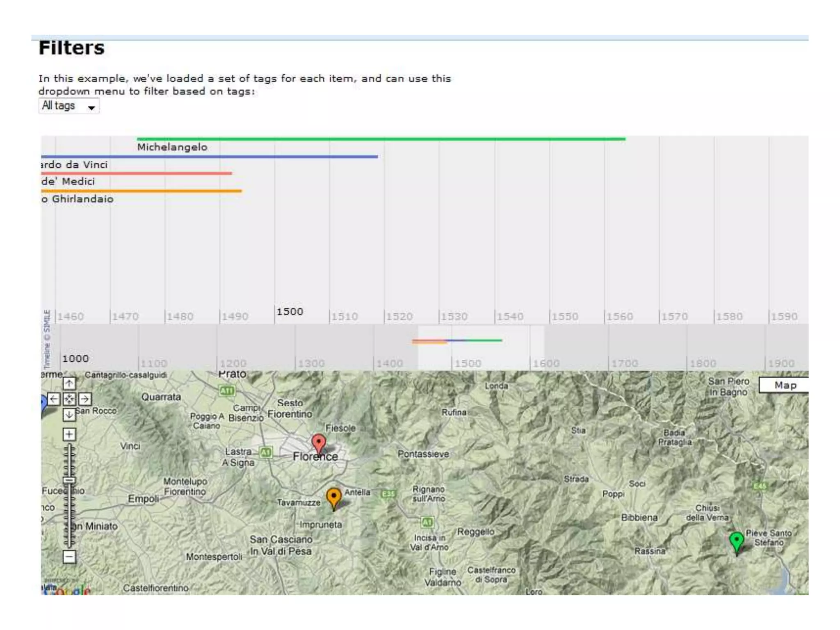Viewport: 840px width, 630px height.
Task: Click the map zoom slider handle
Action: [x=69, y=480]
